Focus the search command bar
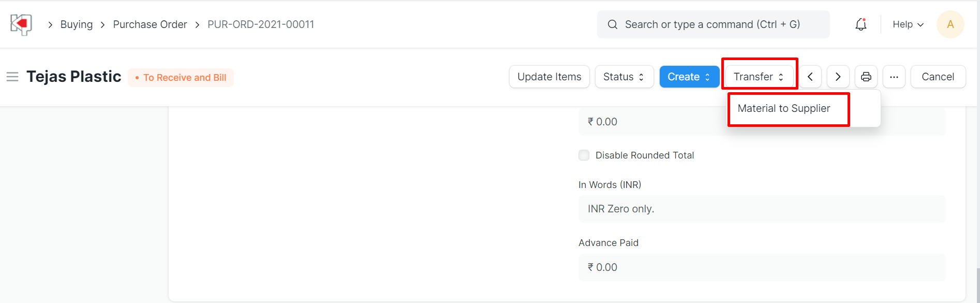 coord(712,24)
